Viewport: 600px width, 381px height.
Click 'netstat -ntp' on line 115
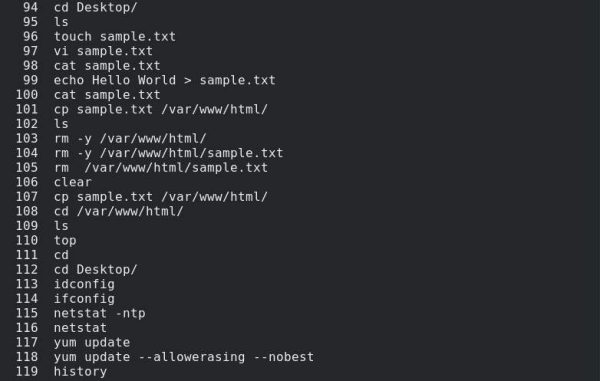pos(99,313)
